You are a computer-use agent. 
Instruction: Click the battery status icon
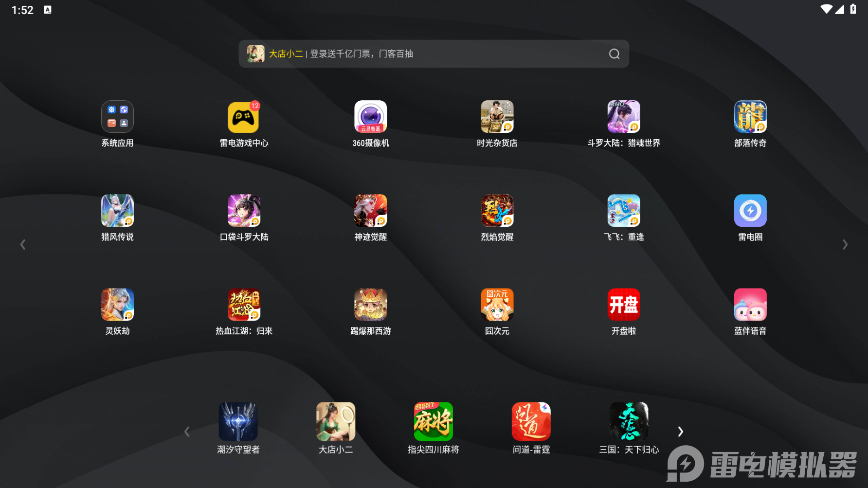click(853, 9)
